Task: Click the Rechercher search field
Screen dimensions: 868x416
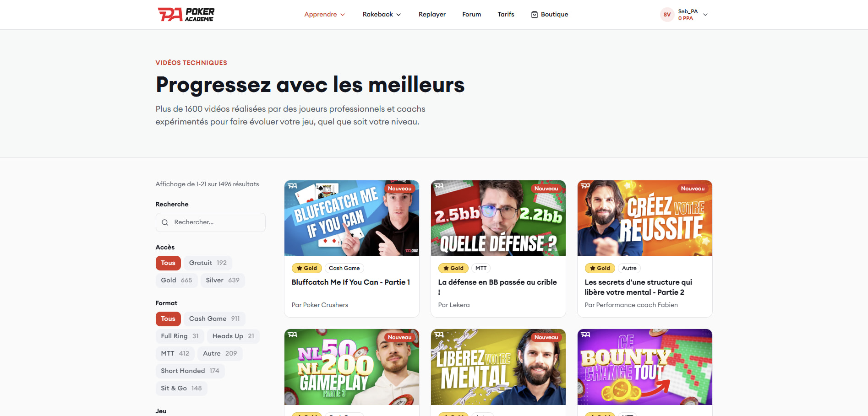Action: (x=211, y=222)
